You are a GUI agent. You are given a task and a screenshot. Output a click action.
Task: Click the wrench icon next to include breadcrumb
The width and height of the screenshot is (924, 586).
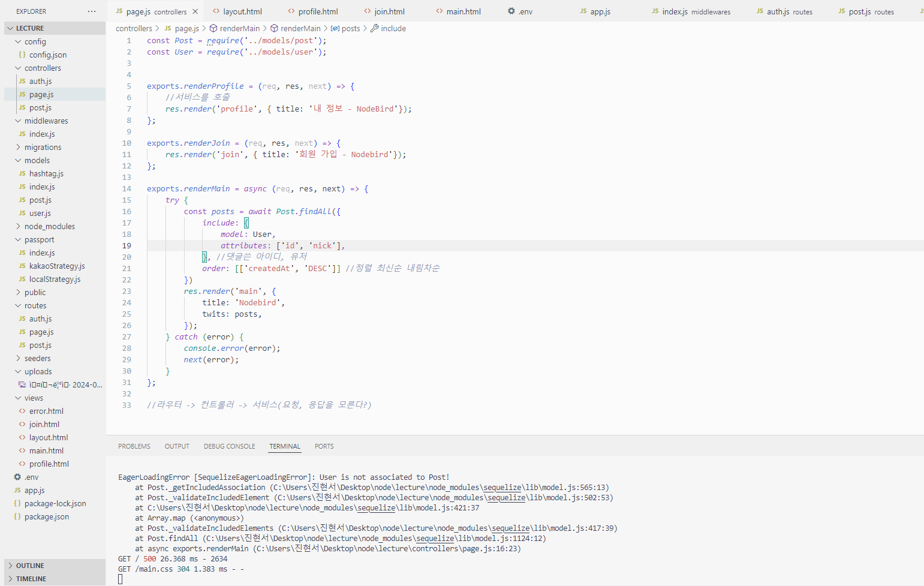(374, 28)
